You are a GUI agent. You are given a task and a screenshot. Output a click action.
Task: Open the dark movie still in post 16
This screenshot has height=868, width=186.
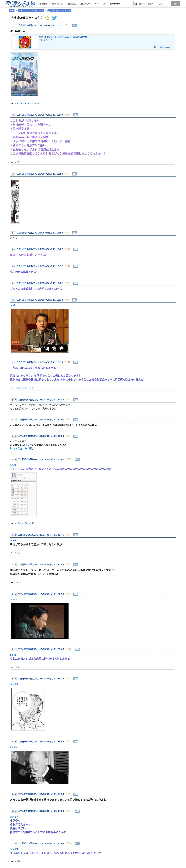(x=40, y=621)
